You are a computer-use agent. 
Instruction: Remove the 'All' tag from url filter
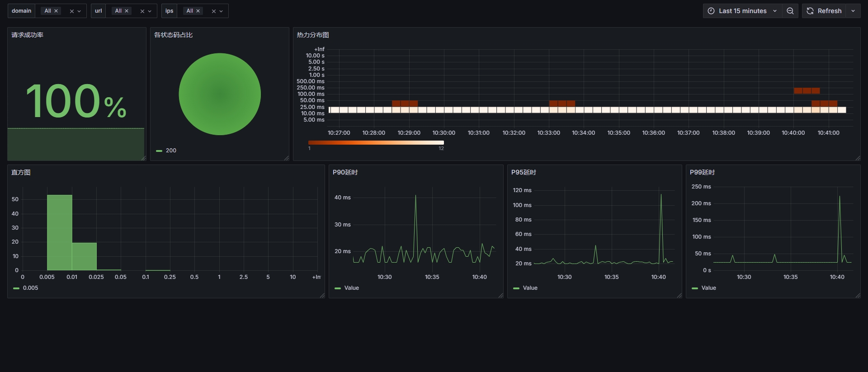(127, 11)
